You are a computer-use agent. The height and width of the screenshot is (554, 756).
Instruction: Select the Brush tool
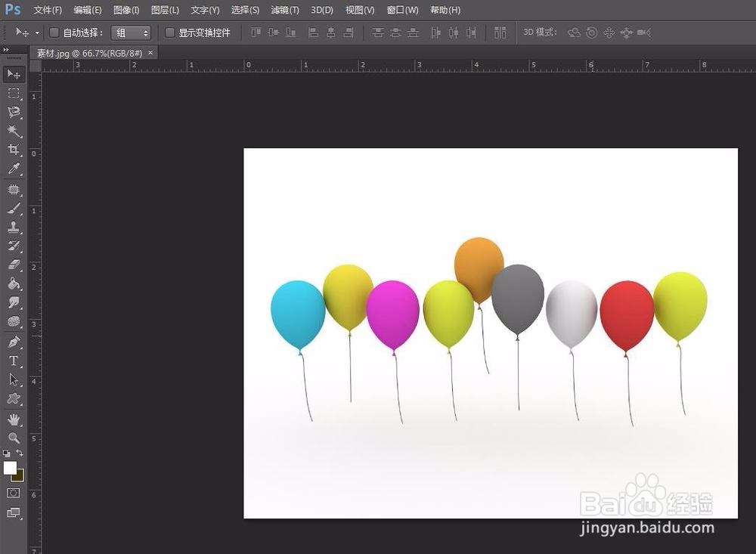pyautogui.click(x=14, y=209)
